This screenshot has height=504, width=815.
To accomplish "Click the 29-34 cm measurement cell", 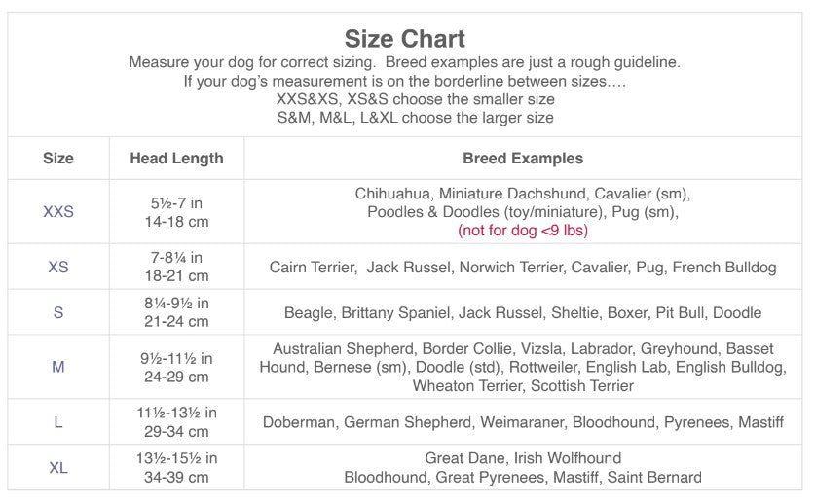I will point(176,431).
